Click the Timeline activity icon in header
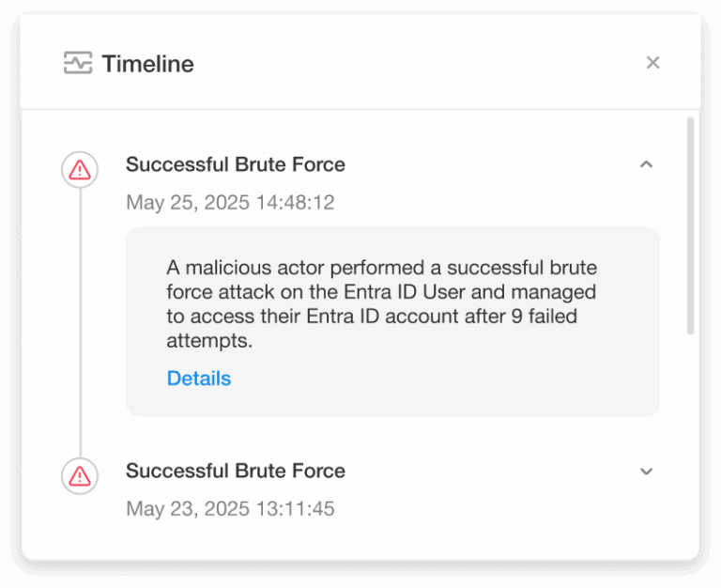 point(78,64)
